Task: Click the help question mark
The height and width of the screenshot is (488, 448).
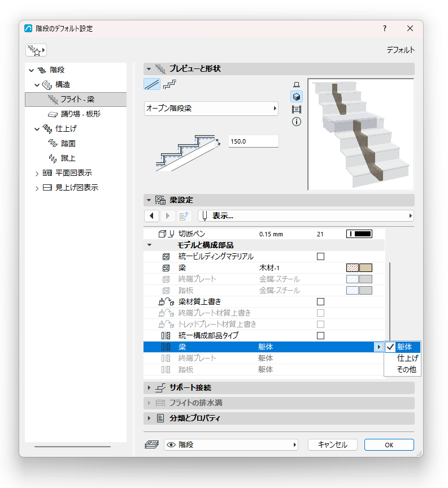Action: (385, 29)
